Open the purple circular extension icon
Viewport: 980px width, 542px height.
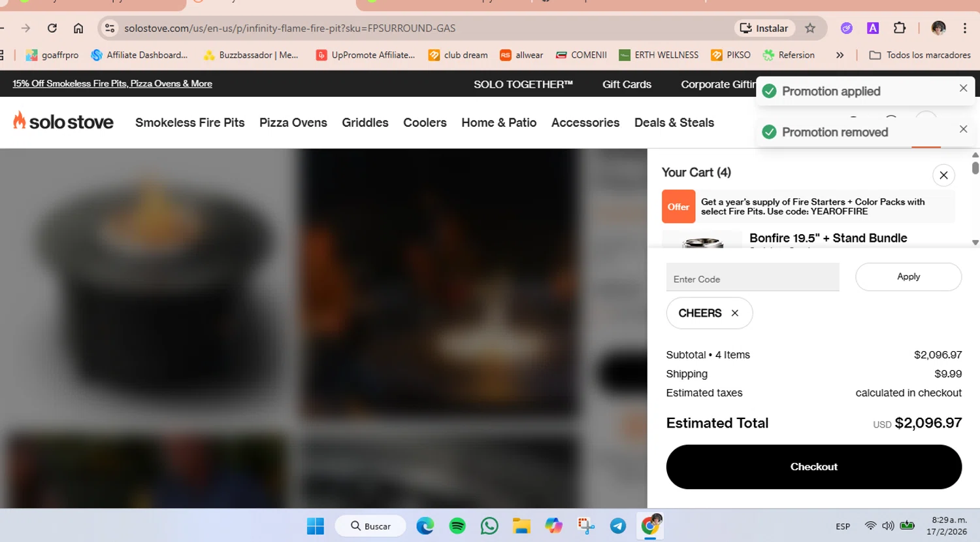click(847, 28)
